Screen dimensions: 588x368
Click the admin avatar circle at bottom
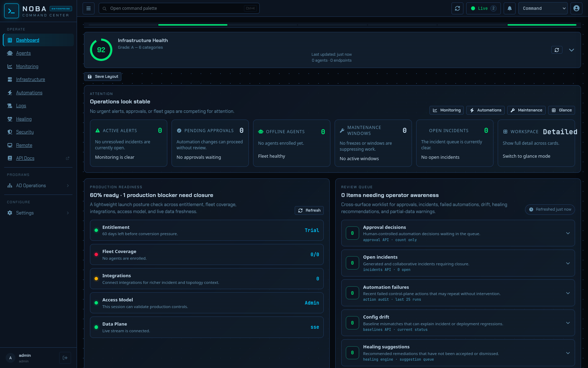10,358
